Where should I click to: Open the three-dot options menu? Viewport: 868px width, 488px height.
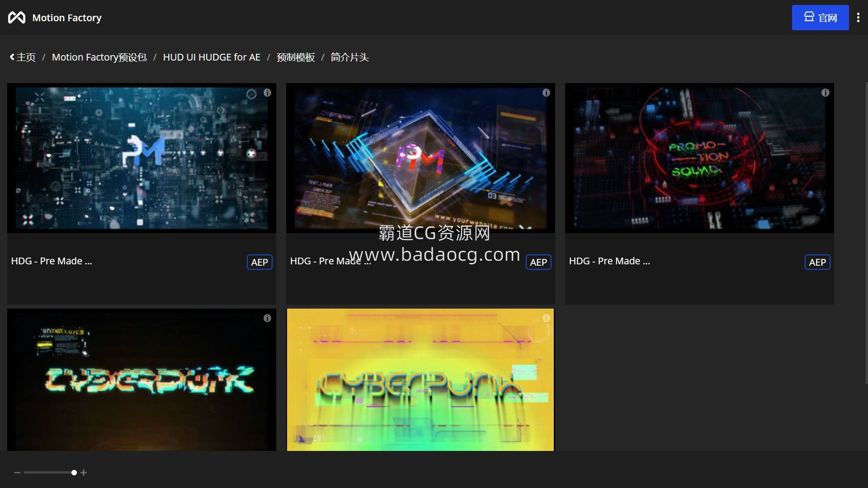pos(858,18)
